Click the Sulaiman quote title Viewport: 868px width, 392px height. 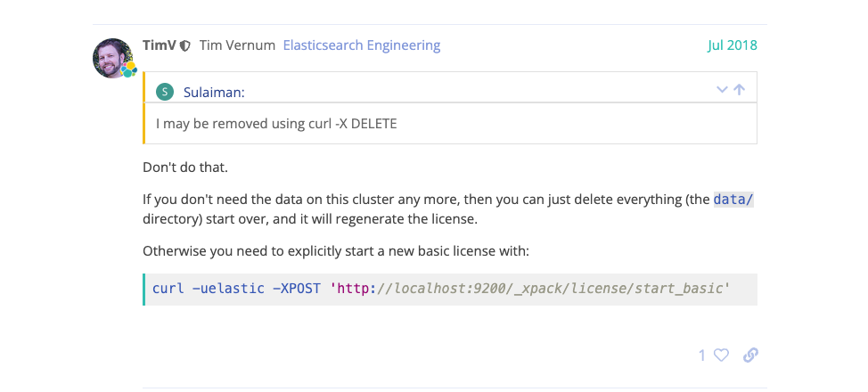214,92
